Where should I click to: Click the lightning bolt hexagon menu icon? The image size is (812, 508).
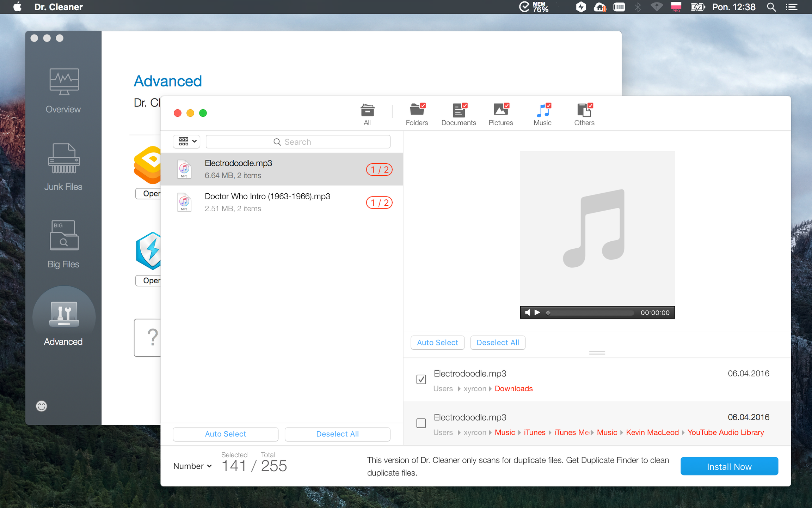[x=581, y=7]
